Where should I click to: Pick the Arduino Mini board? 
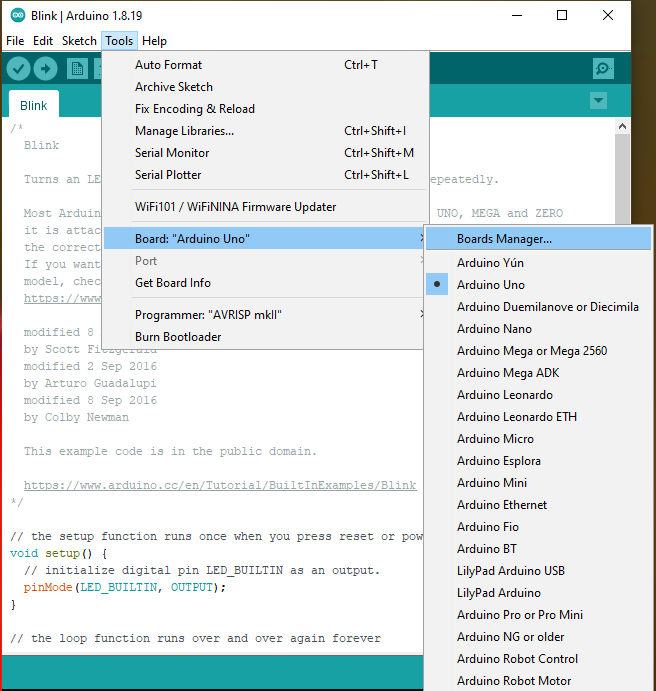tap(538, 483)
